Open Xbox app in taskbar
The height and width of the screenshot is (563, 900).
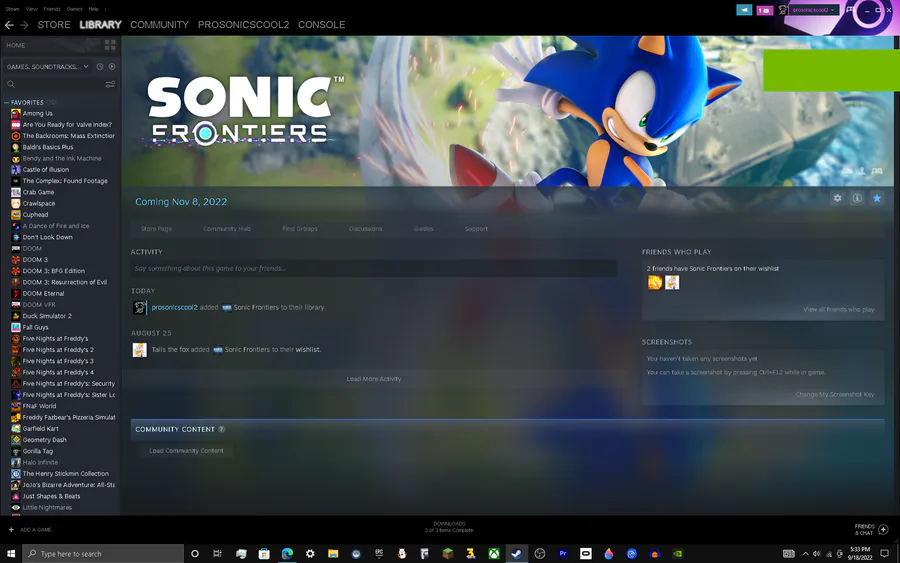point(494,554)
